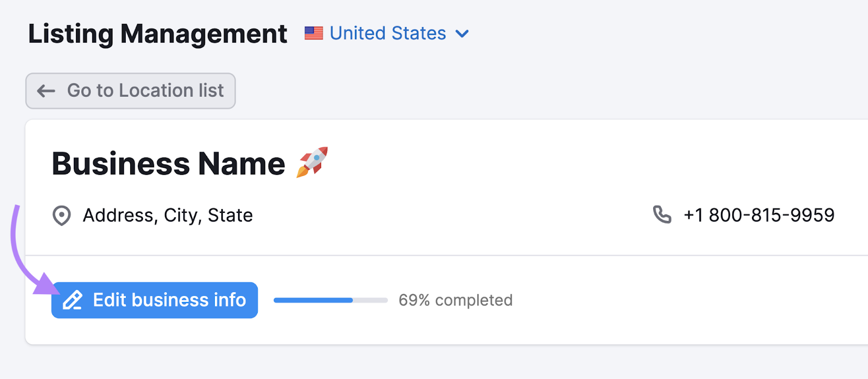This screenshot has height=379, width=868.
Task: Click the Business Name heading
Action: pyautogui.click(x=168, y=163)
